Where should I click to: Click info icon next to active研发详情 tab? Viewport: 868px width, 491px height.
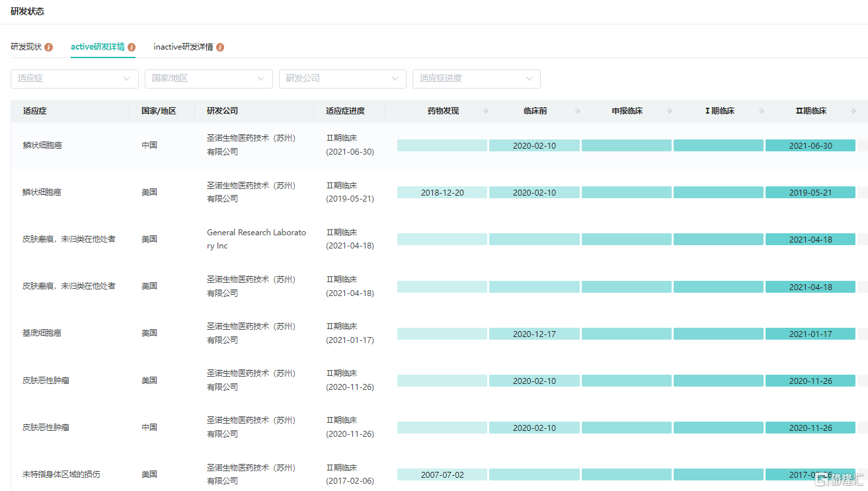click(132, 48)
